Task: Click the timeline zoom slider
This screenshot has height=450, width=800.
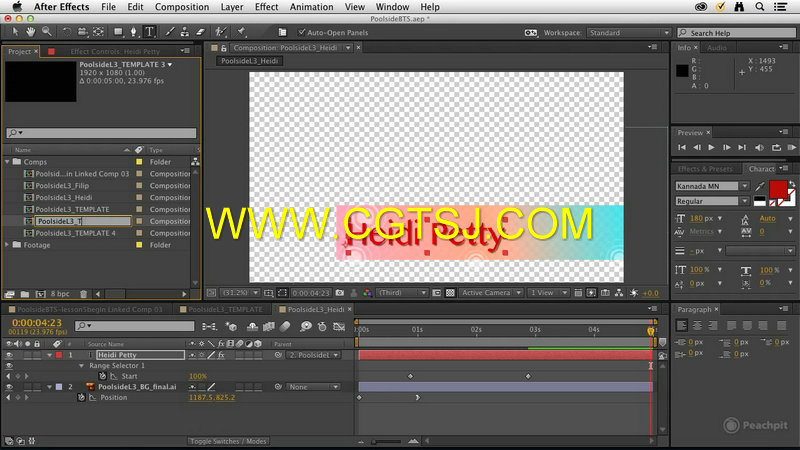Action: pyautogui.click(x=388, y=441)
